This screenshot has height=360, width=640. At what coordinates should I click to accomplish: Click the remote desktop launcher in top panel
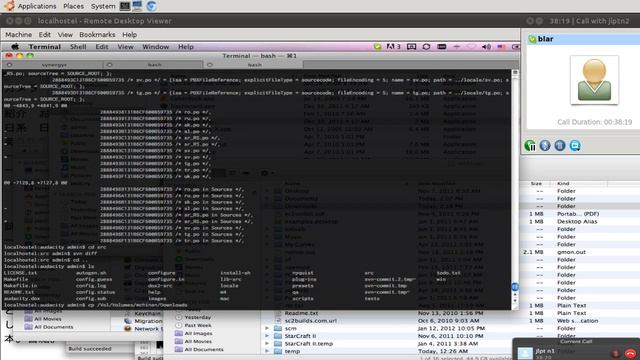pos(138,6)
